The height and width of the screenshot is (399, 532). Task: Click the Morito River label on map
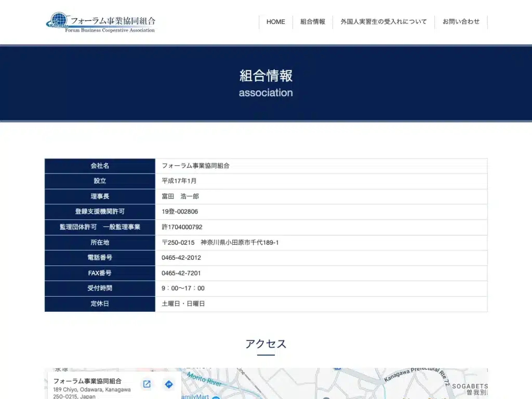[204, 379]
